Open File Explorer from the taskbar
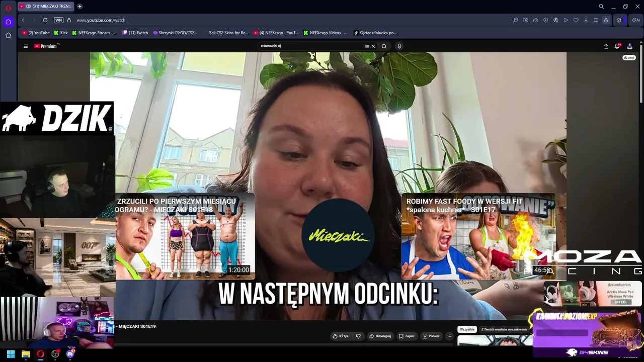644x362 pixels. 26,354
